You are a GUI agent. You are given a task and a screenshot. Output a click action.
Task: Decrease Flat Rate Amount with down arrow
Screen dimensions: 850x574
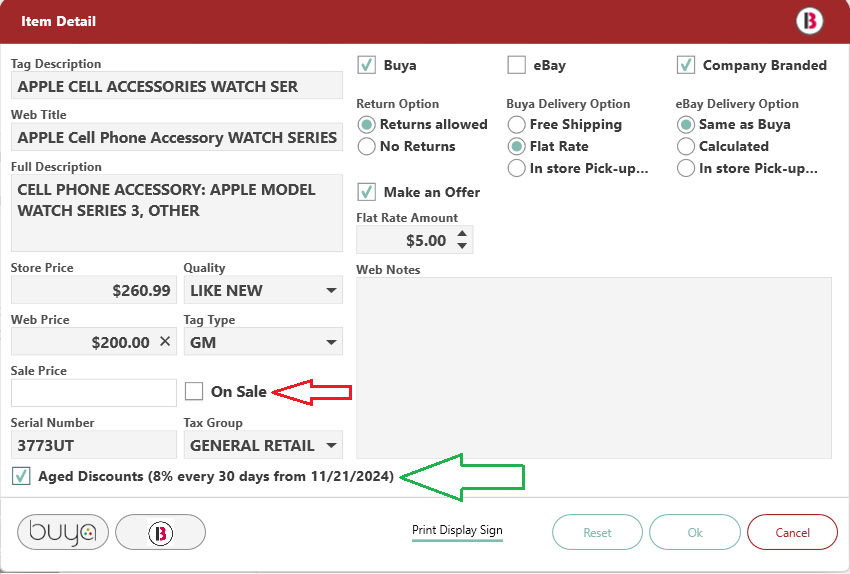pyautogui.click(x=462, y=246)
